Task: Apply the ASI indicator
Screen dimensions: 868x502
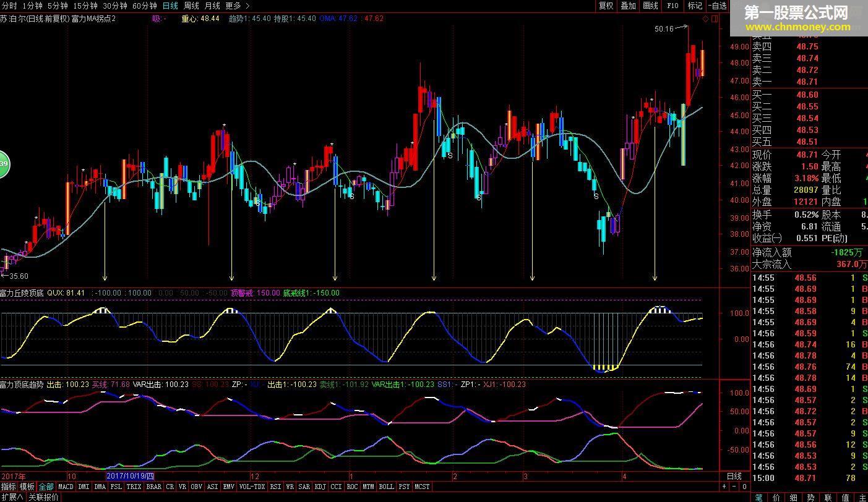Action: pos(212,487)
